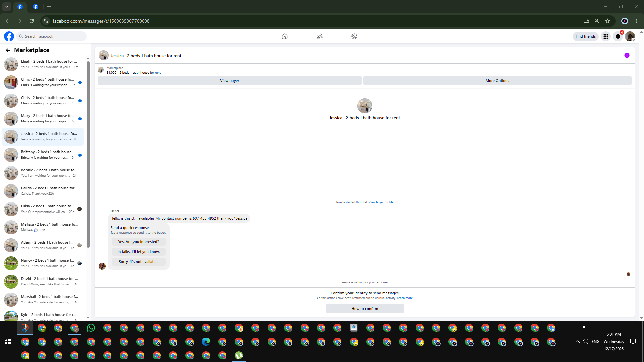The image size is (644, 362).
Task: Open the notifications bell icon
Action: (x=618, y=36)
